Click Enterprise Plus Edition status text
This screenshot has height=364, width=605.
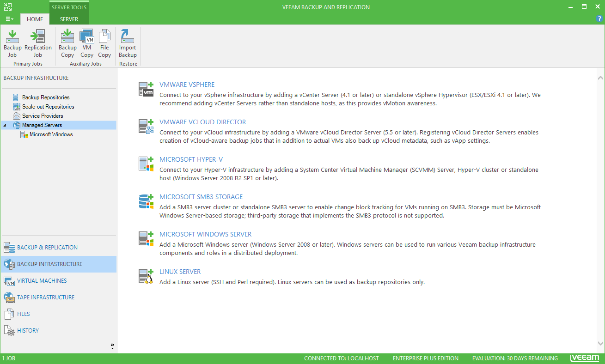[x=426, y=358]
